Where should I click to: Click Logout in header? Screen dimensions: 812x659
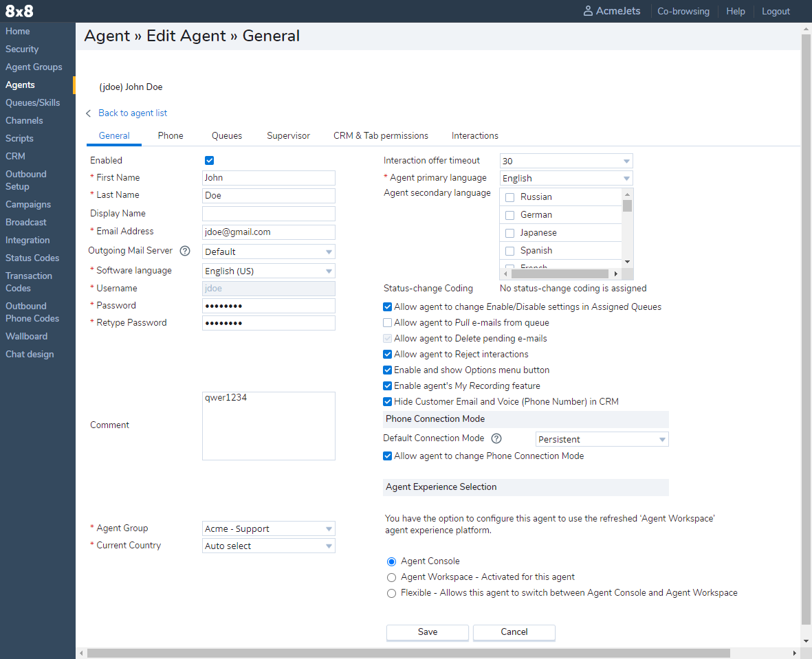pos(776,12)
